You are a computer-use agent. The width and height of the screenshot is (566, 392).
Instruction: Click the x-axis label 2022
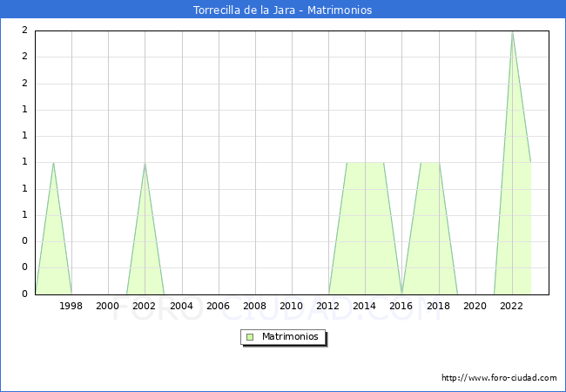(511, 306)
